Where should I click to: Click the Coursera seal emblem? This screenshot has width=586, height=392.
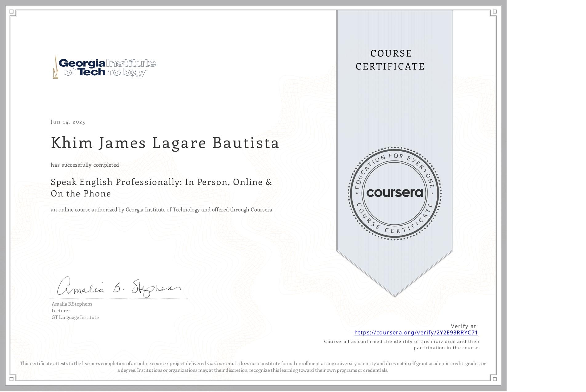click(395, 193)
